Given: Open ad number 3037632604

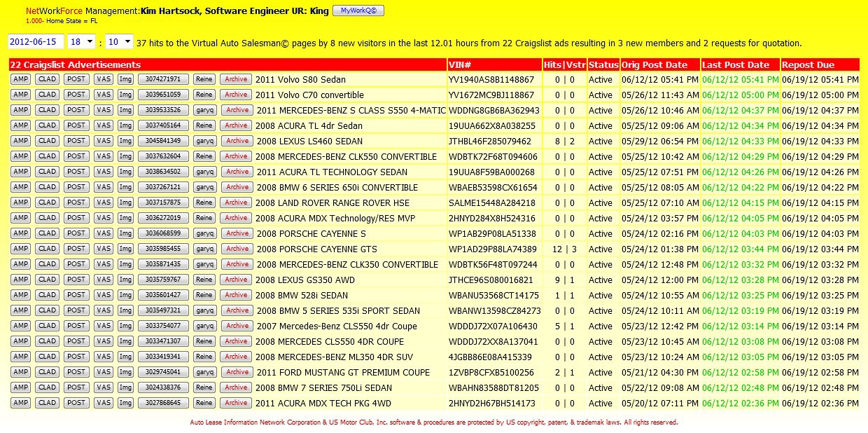Looking at the screenshot, I should click(x=163, y=156).
